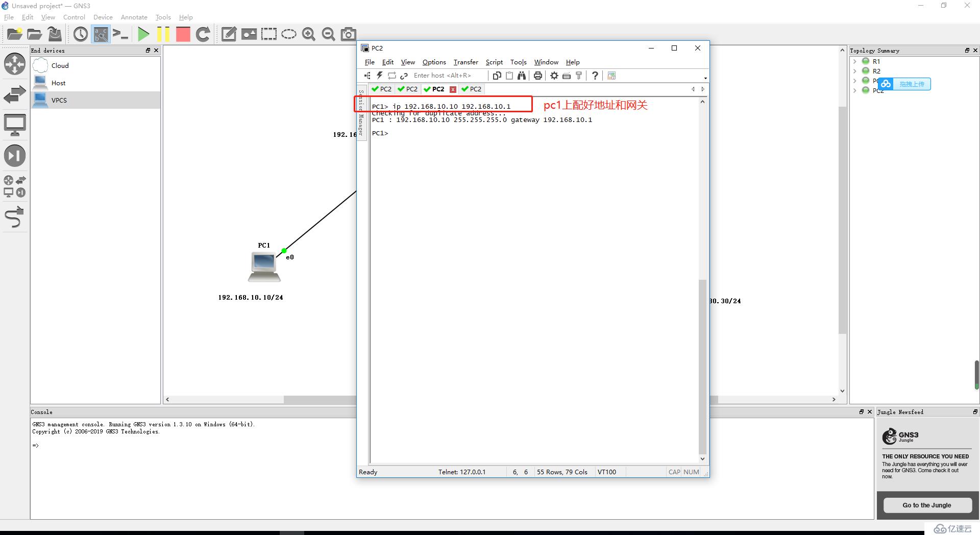Browse all devices in the sidebar

click(x=15, y=186)
